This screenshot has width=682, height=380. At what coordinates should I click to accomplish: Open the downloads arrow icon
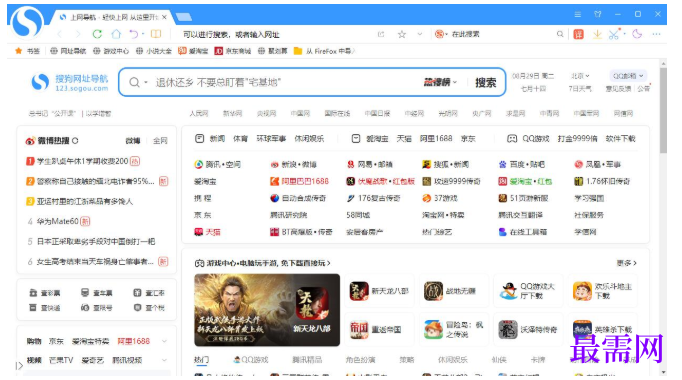597,34
